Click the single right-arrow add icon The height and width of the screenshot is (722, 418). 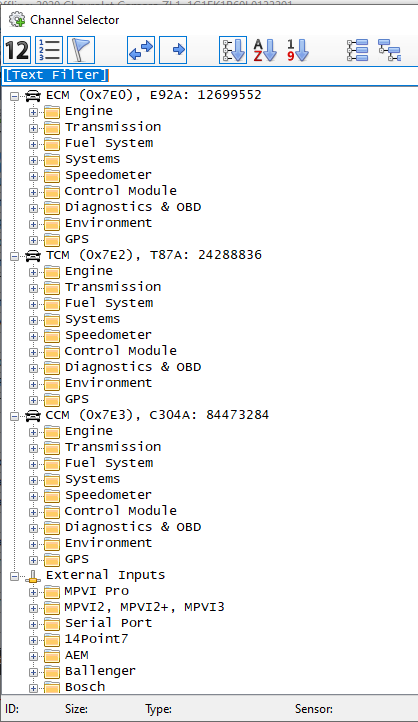click(x=173, y=50)
